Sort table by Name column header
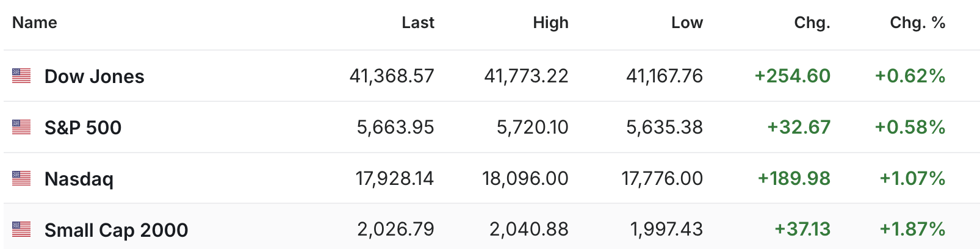 35,23
